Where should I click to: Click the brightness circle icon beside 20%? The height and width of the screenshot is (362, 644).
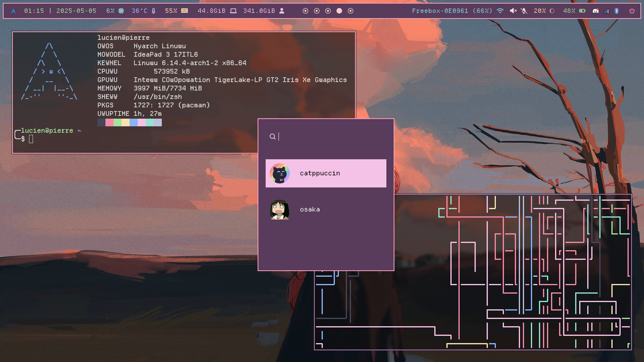coord(552,11)
